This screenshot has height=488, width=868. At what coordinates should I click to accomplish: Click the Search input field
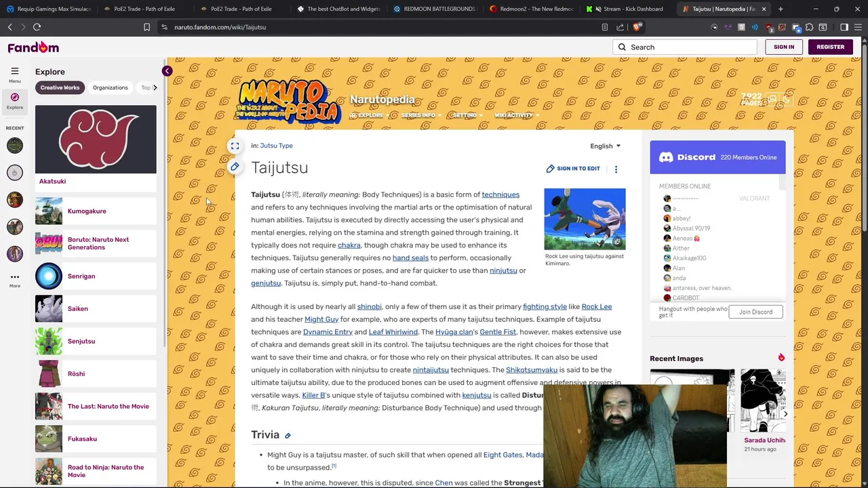click(684, 47)
